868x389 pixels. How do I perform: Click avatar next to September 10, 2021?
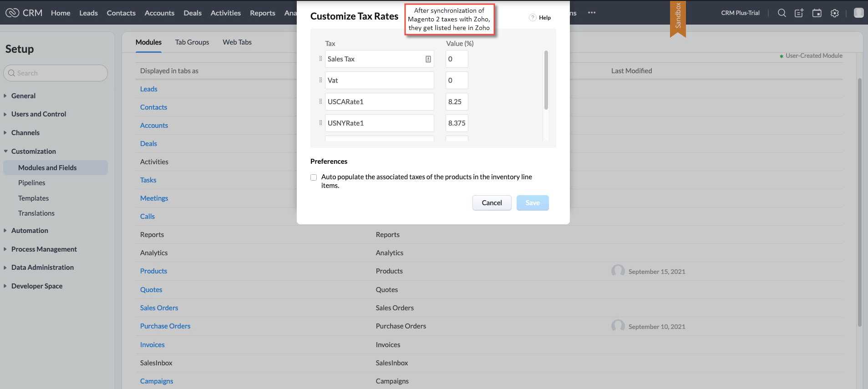point(618,326)
